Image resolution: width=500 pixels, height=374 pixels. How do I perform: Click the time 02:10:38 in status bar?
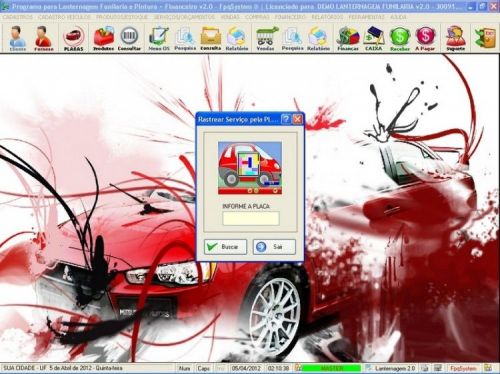[x=279, y=368]
